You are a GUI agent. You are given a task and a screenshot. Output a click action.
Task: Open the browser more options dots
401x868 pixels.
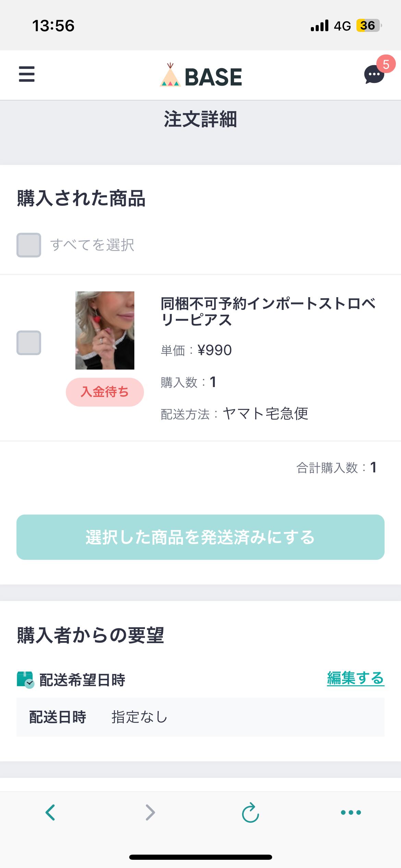tap(351, 812)
